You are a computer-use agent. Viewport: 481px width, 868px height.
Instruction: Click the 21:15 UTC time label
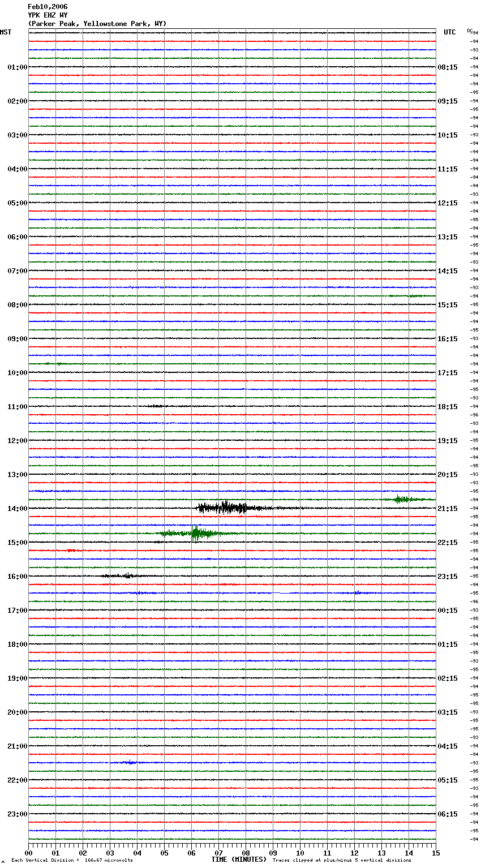click(448, 509)
